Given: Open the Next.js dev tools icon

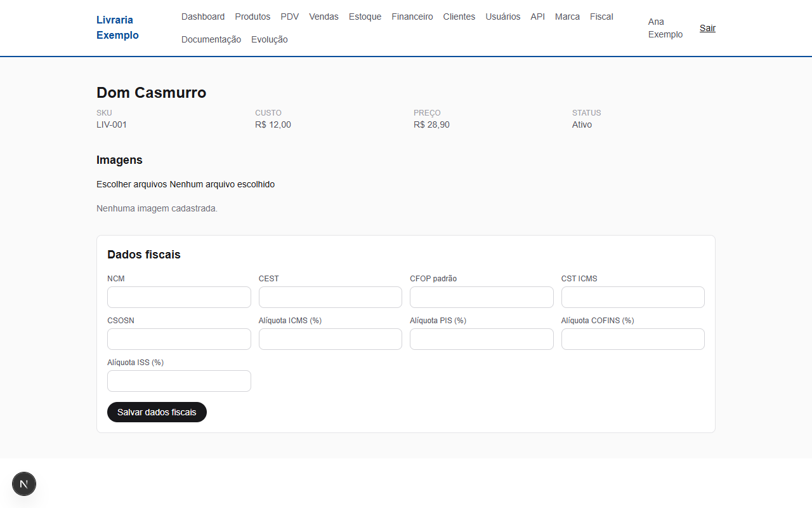Looking at the screenshot, I should click(24, 484).
